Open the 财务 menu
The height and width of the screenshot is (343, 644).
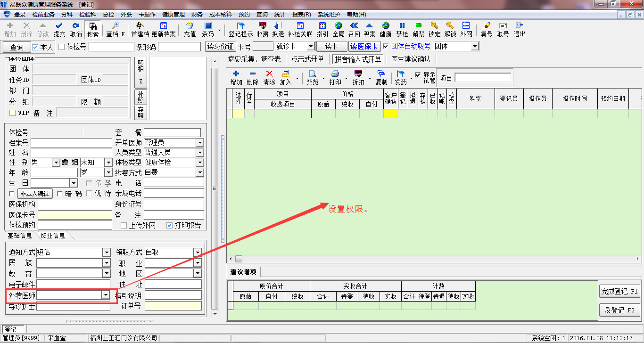click(197, 15)
